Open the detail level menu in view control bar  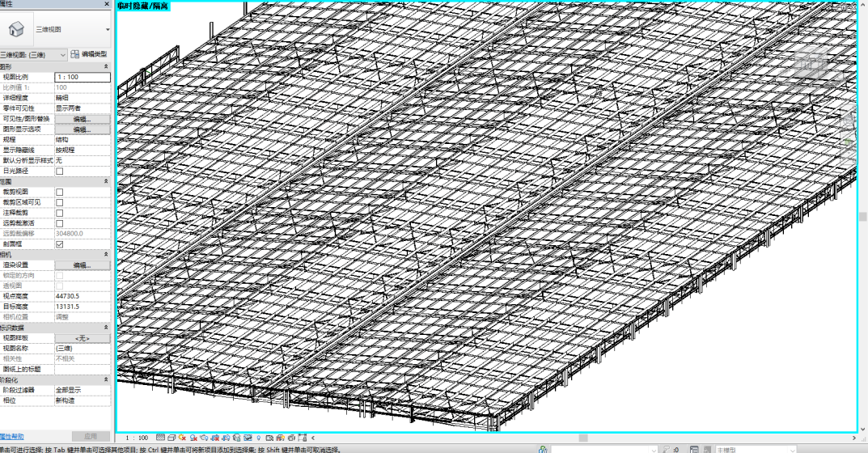coord(160,438)
